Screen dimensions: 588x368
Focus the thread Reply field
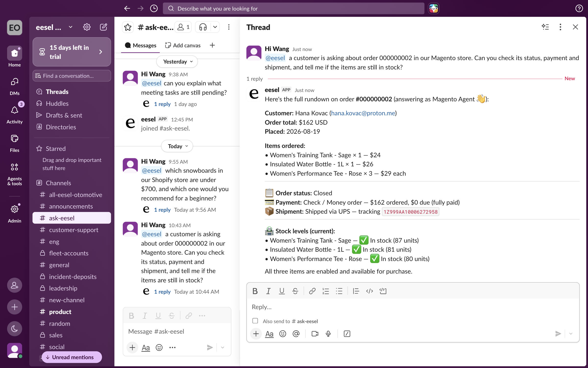(x=413, y=307)
